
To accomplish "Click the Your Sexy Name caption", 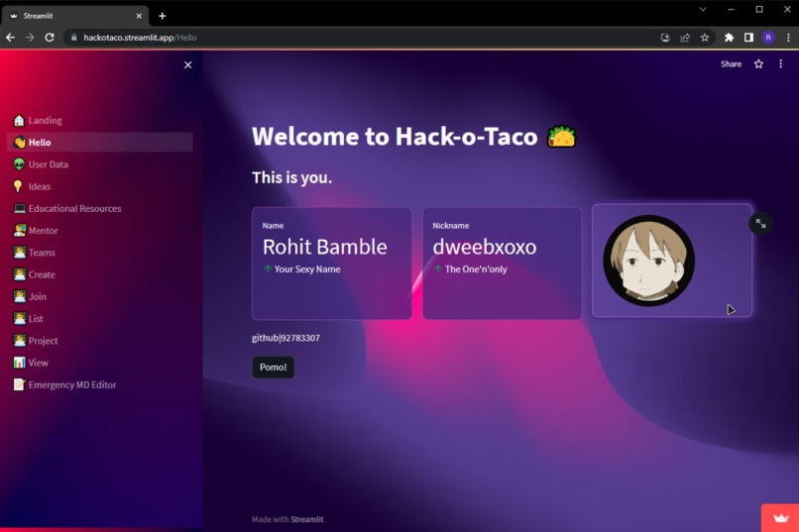I will [307, 268].
